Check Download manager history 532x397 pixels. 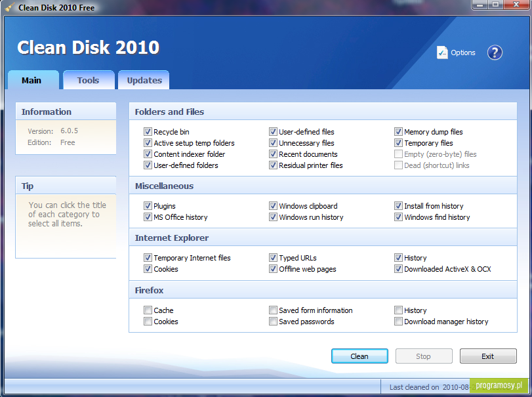point(398,322)
